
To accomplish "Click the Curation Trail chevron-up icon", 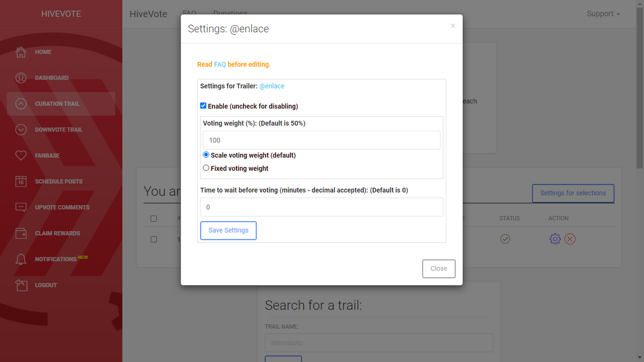I will (x=21, y=104).
